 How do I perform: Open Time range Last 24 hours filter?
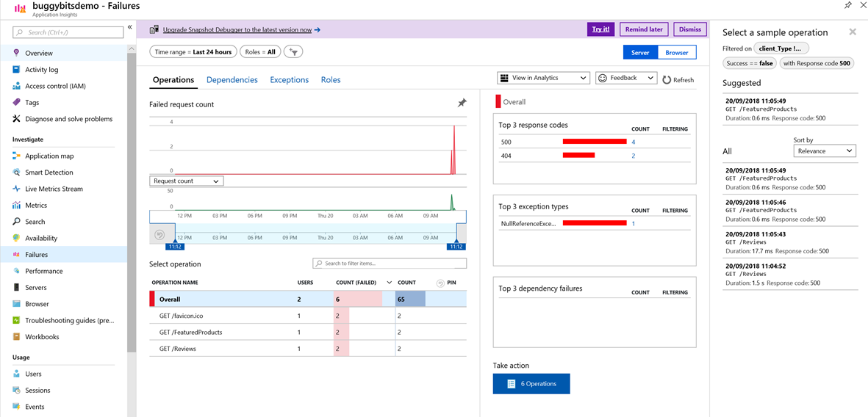tap(193, 51)
